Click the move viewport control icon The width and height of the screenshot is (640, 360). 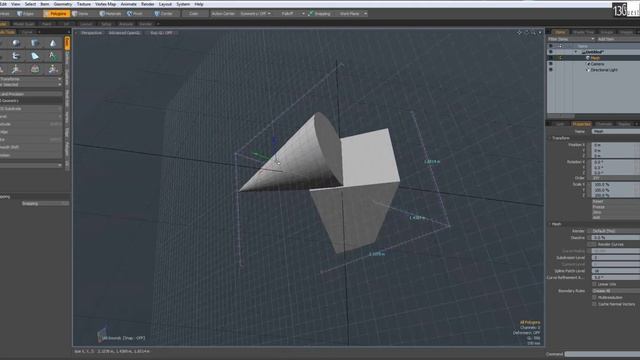click(x=519, y=33)
